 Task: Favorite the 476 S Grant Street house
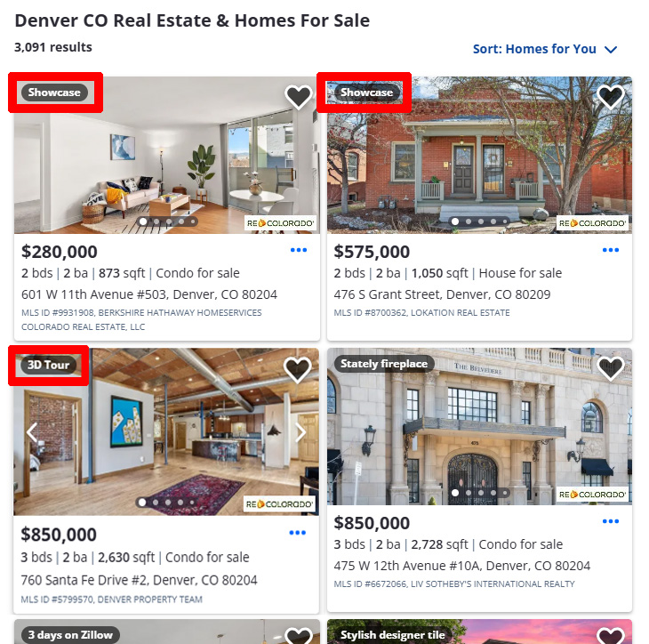point(611,97)
